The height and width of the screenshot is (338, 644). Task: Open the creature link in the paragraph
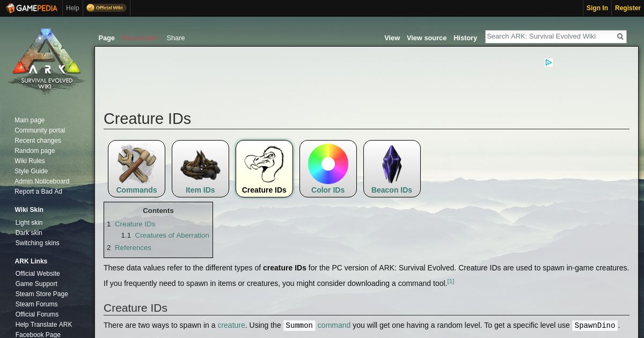[x=231, y=325]
